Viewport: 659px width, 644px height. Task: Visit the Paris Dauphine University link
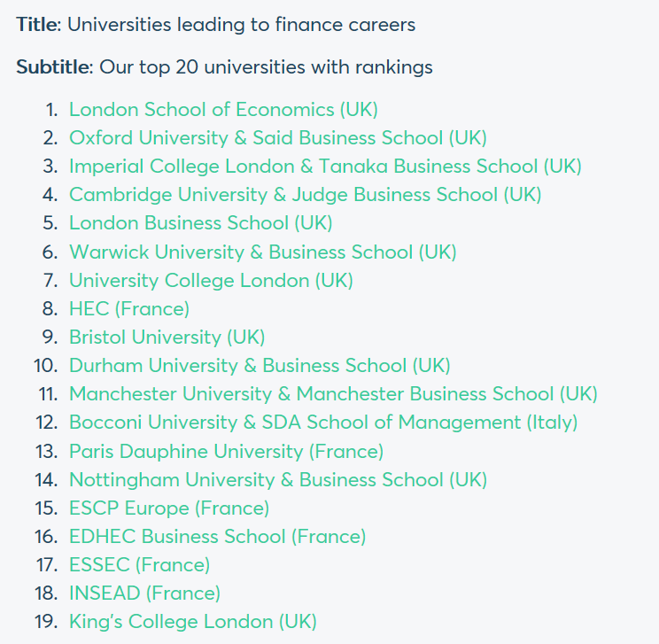(x=226, y=451)
